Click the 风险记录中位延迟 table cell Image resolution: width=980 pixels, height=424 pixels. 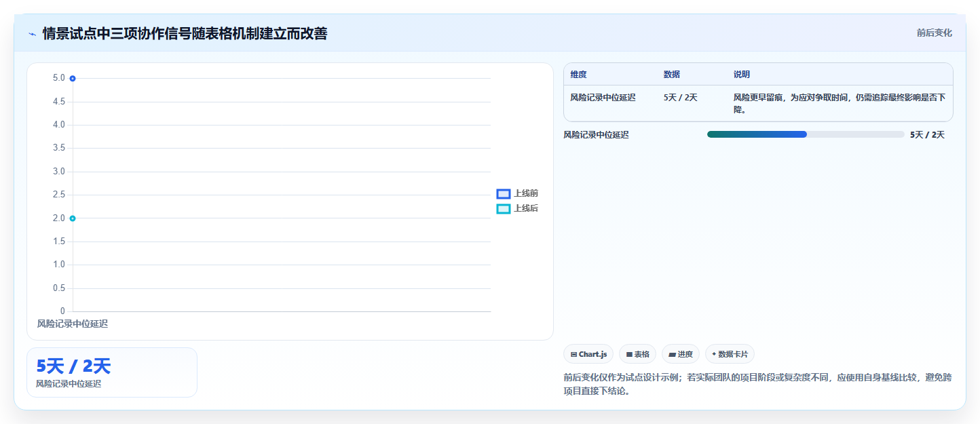(603, 98)
